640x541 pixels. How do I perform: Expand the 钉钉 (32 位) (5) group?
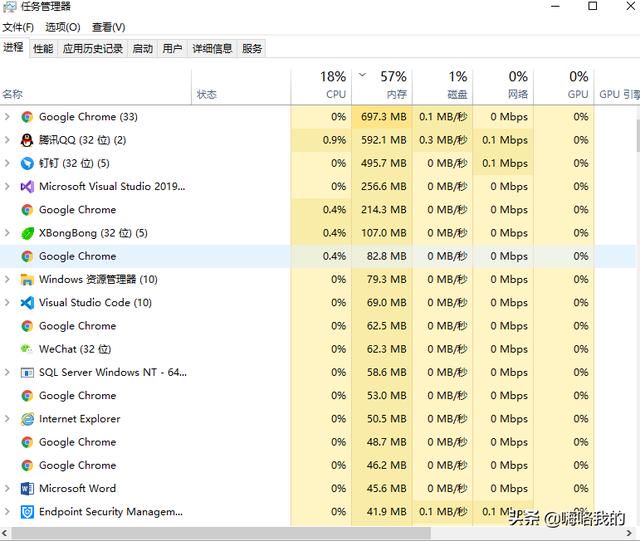pyautogui.click(x=7, y=163)
